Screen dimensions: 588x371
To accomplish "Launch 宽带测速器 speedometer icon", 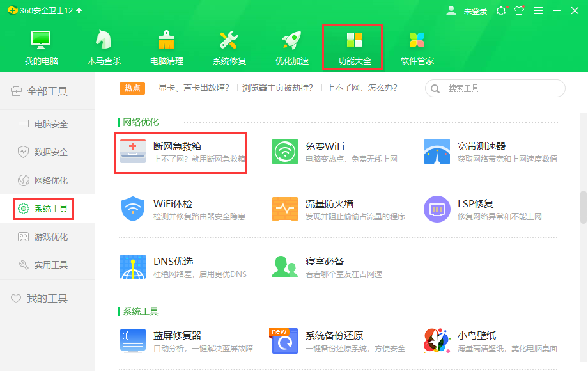I will [x=437, y=152].
